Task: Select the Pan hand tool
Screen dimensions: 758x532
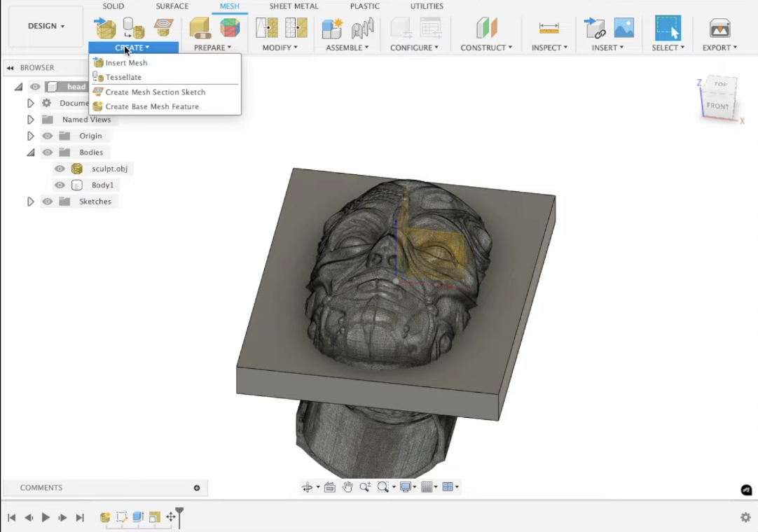Action: pyautogui.click(x=347, y=487)
